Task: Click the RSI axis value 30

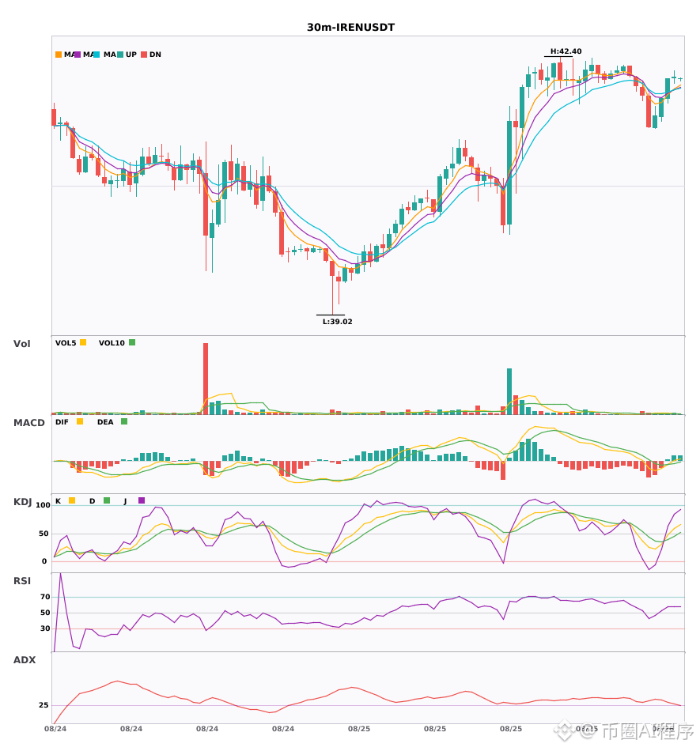Action: (45, 628)
